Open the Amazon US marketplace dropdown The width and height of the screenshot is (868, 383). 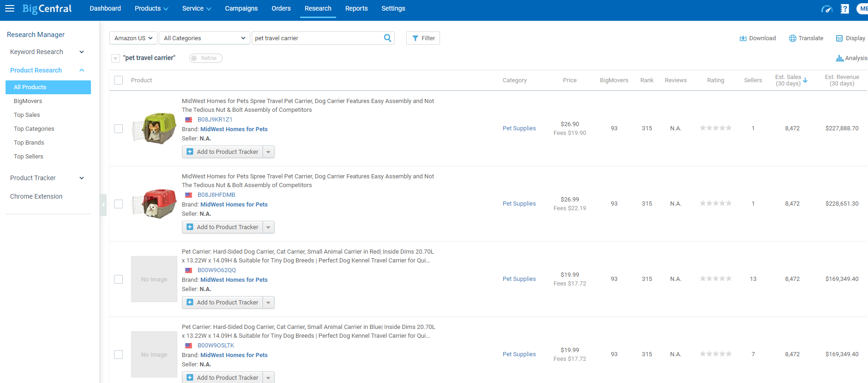click(x=133, y=38)
